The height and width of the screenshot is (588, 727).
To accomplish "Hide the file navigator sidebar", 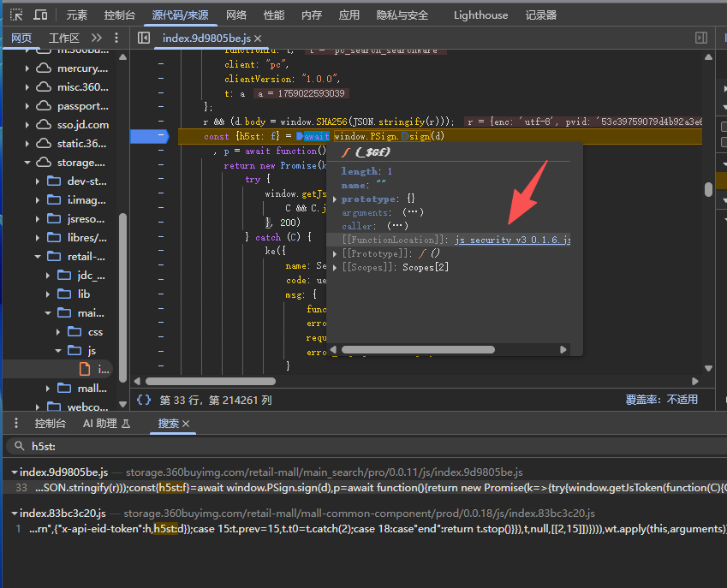I will pos(144,38).
